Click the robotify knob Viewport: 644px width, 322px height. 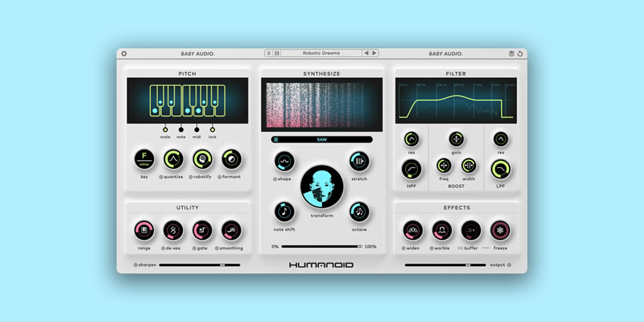(202, 159)
